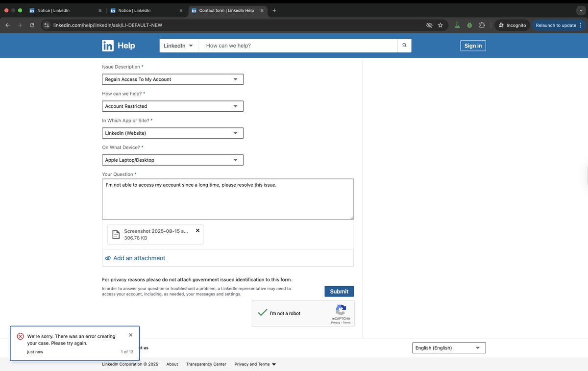Click the file icon of attached screenshot
This screenshot has height=371, width=588.
pos(116,234)
